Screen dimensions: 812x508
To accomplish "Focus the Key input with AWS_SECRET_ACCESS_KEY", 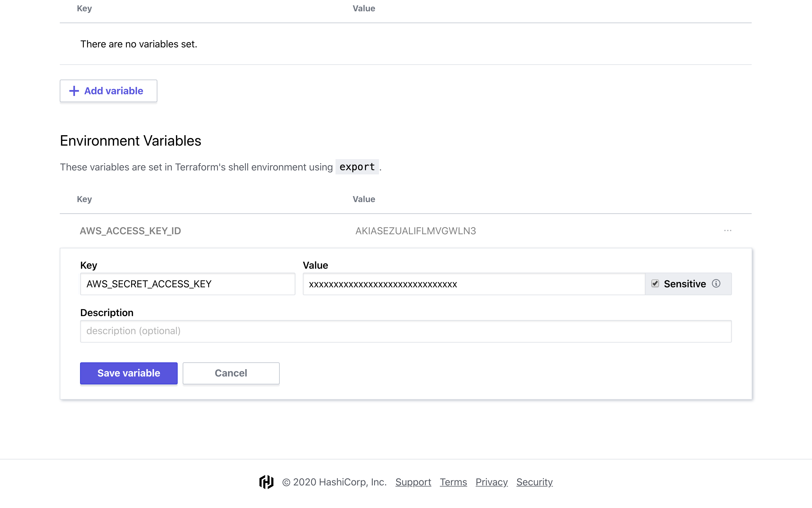I will pyautogui.click(x=187, y=284).
